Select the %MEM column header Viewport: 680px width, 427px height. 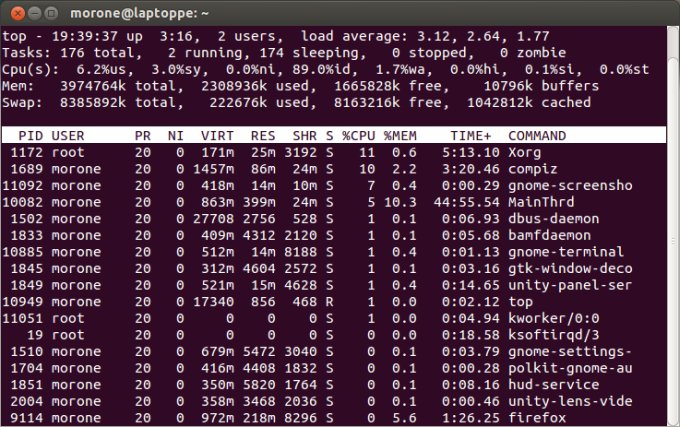(400, 136)
